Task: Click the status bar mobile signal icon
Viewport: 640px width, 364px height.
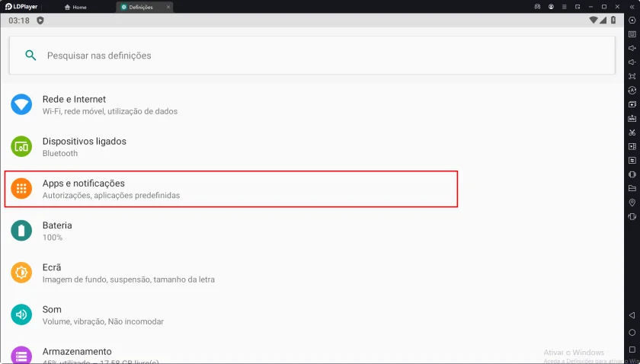Action: (x=603, y=20)
